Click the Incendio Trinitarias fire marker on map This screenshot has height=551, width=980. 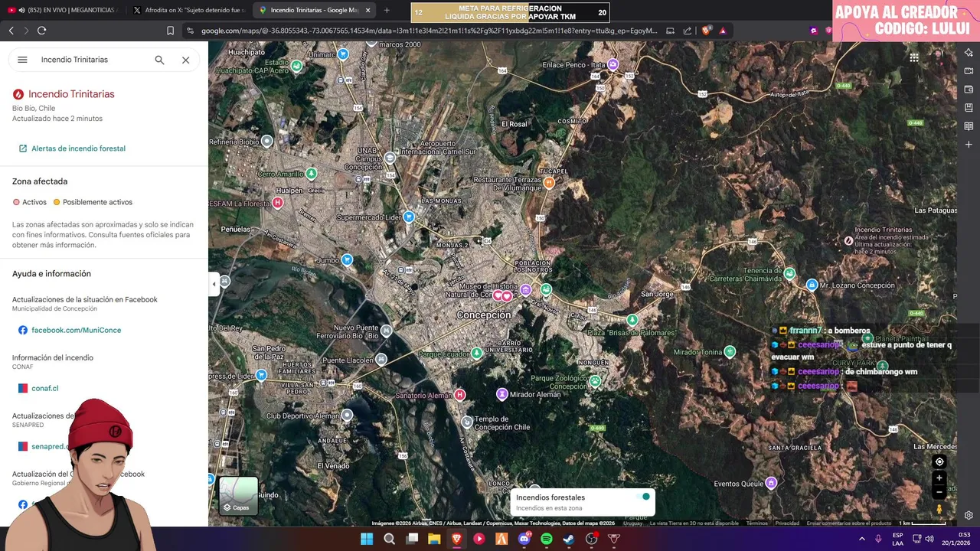click(848, 240)
